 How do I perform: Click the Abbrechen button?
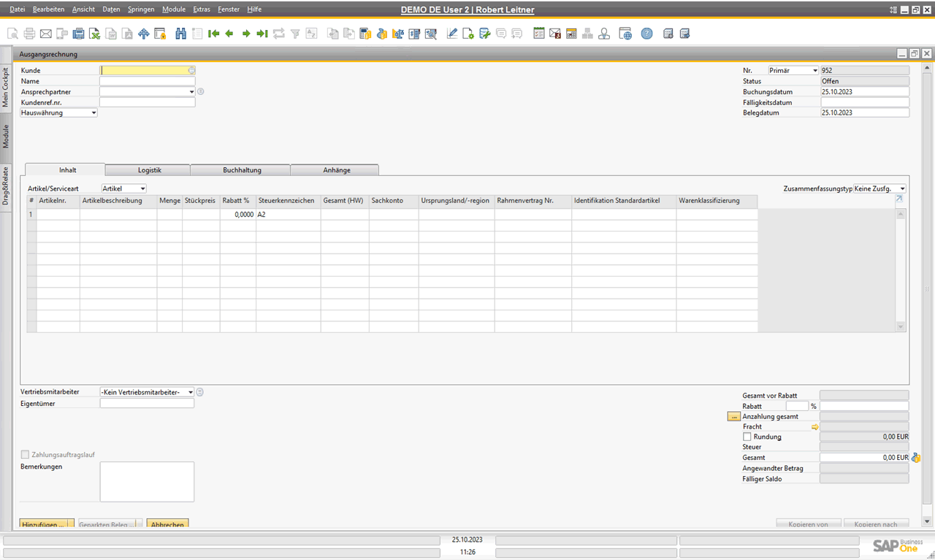[167, 524]
